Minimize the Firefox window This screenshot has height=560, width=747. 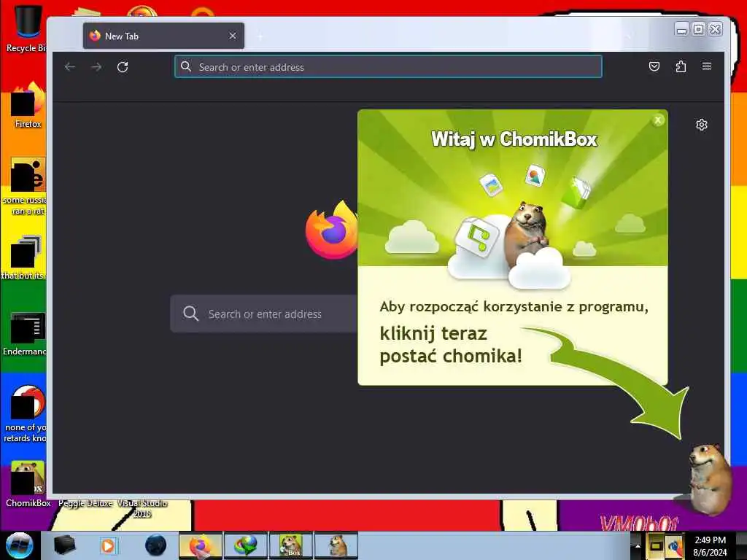(682, 29)
